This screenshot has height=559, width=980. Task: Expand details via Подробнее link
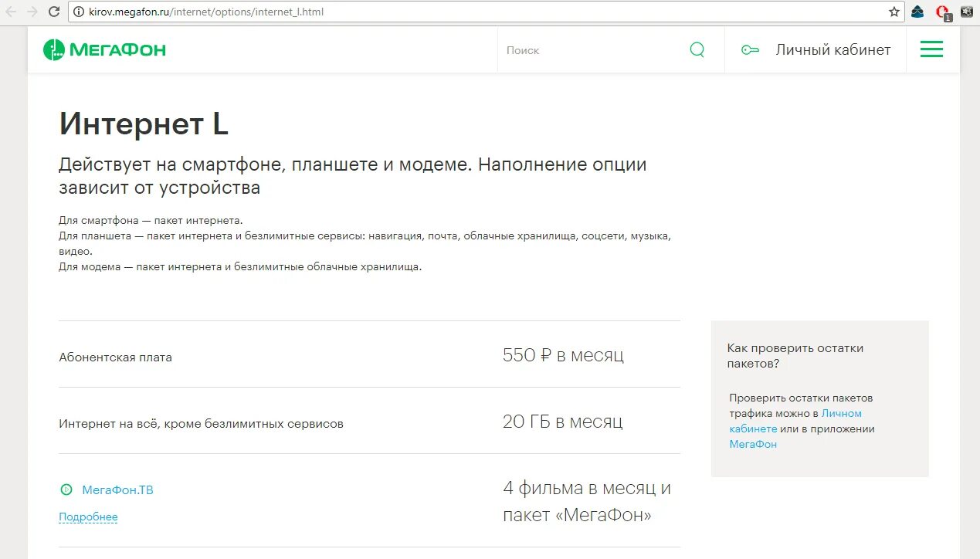tap(88, 517)
